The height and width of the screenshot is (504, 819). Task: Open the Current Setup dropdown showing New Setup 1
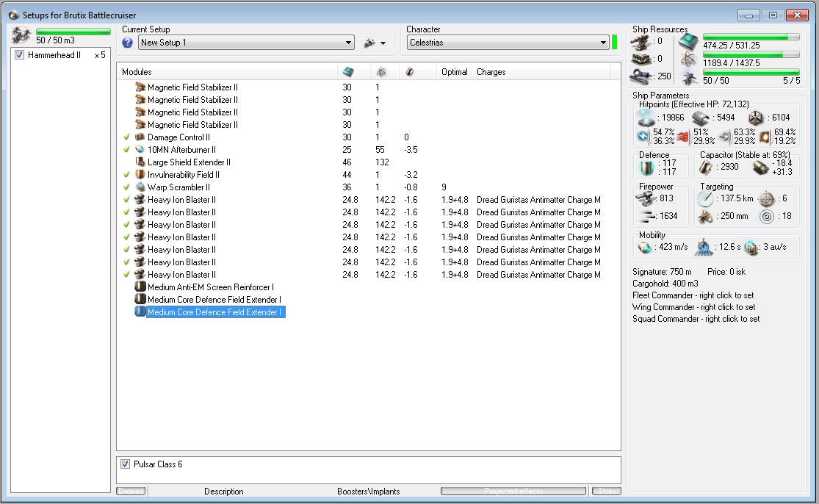(x=246, y=43)
